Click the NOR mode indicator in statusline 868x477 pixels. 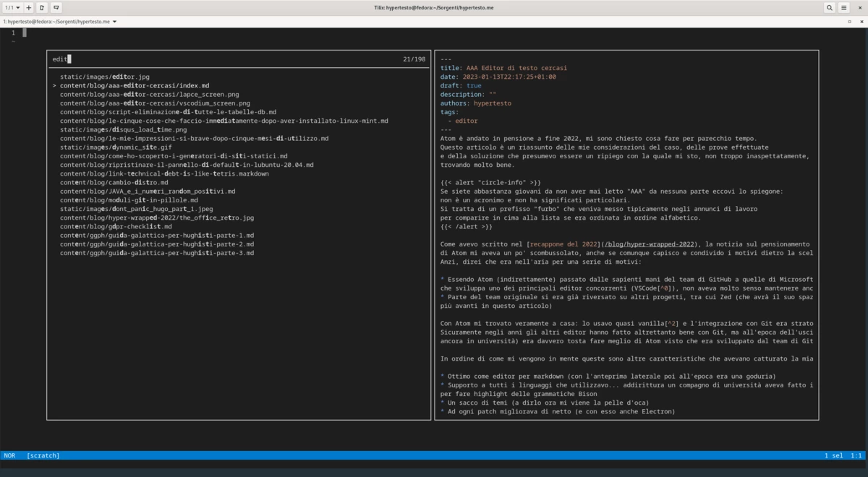click(x=9, y=456)
